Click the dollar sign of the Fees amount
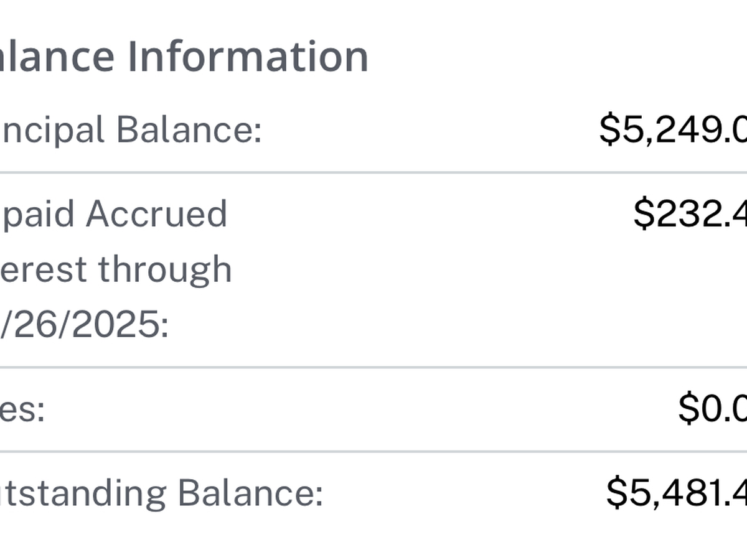 [x=688, y=409]
